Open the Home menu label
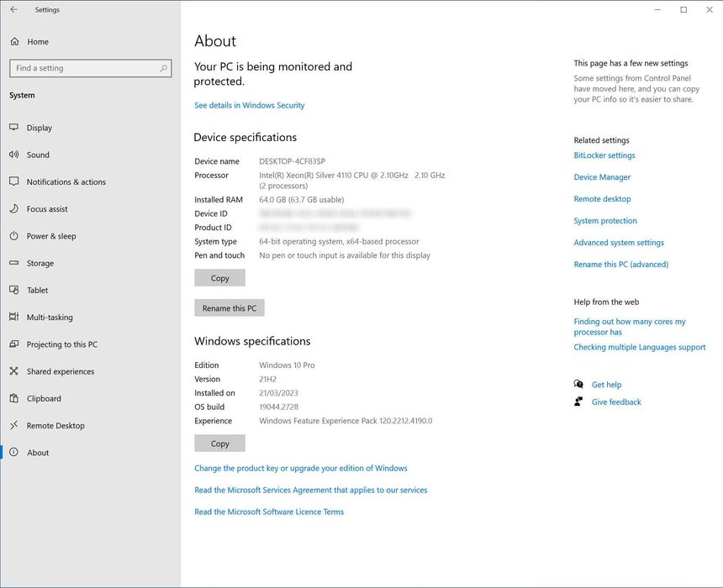 pyautogui.click(x=38, y=41)
